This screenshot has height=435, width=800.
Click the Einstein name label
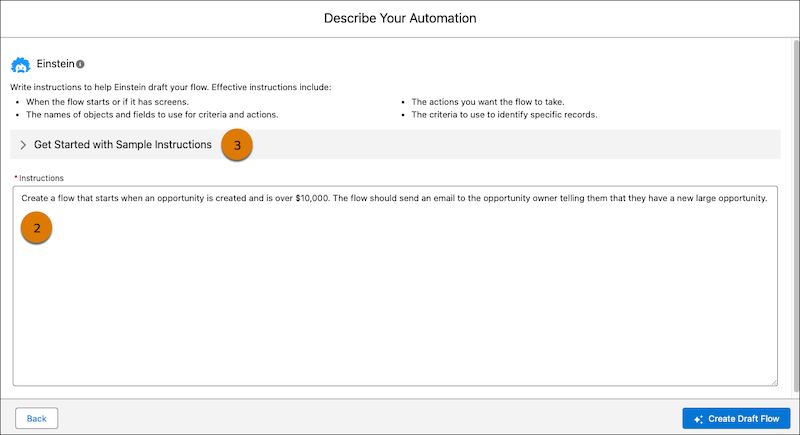(55, 64)
